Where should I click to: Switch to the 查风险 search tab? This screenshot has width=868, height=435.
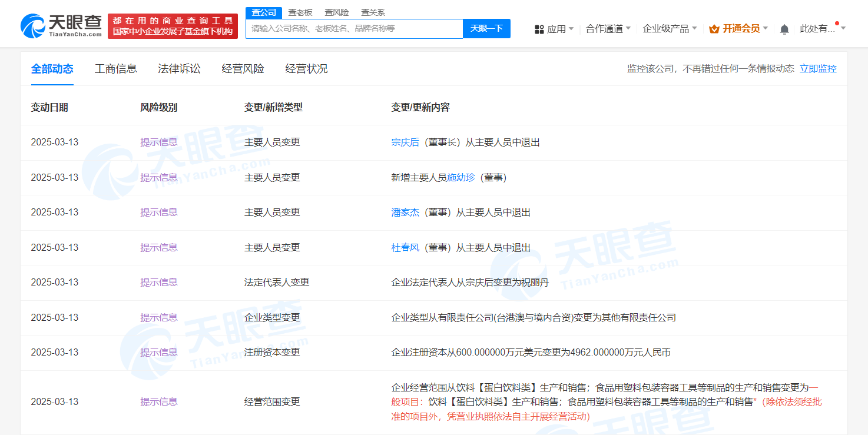[x=337, y=12]
